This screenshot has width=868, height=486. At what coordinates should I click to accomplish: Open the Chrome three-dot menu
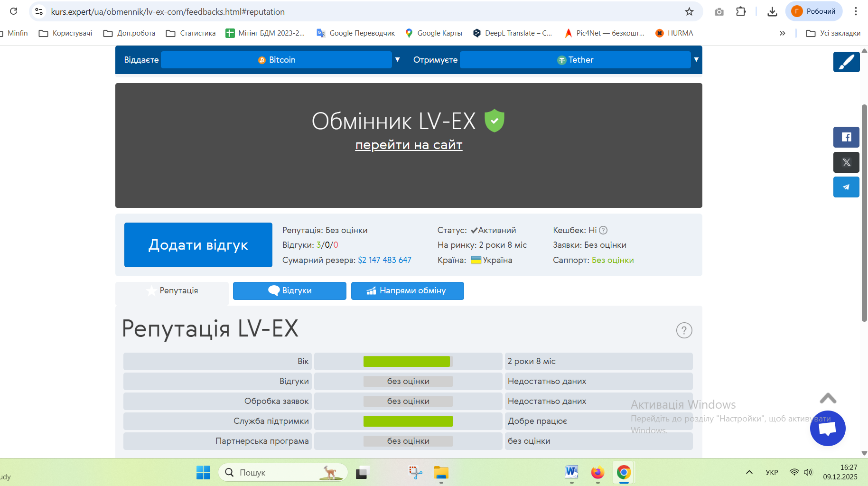click(x=856, y=11)
